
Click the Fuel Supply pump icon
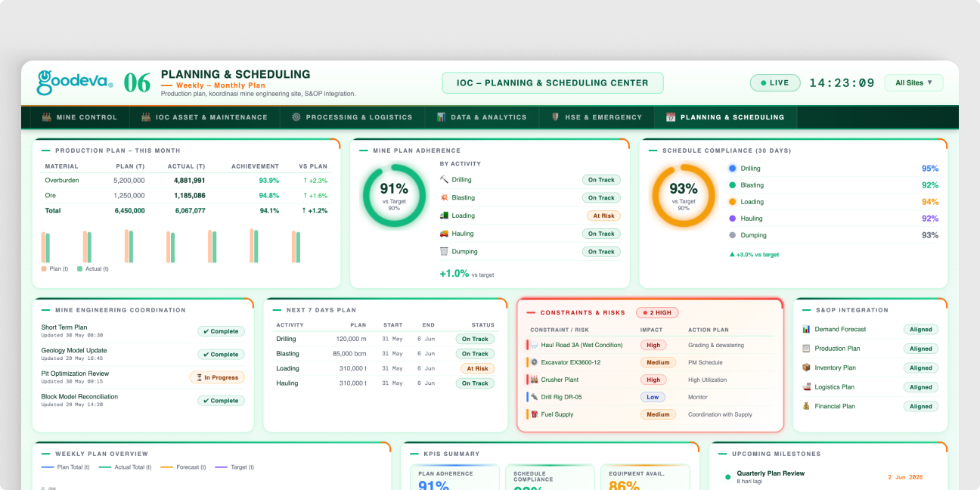coord(534,414)
